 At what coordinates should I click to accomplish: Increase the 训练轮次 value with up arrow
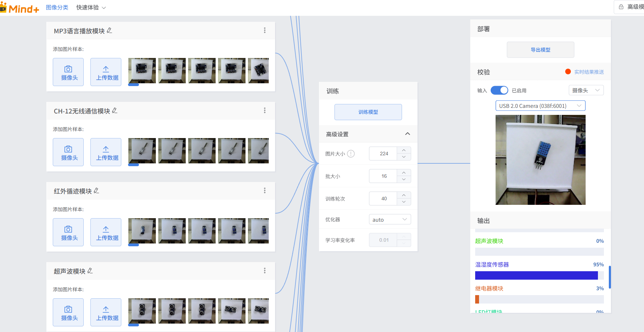tap(404, 195)
